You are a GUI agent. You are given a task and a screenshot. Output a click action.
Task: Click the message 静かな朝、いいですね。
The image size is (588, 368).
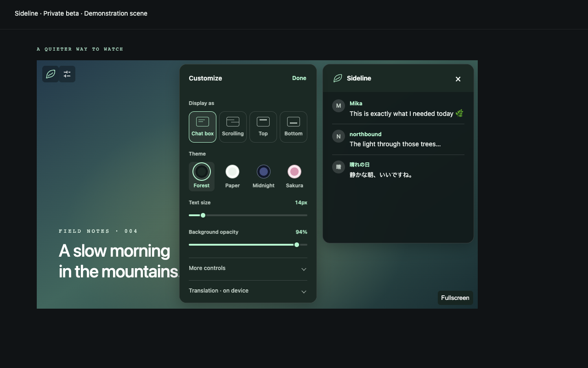coord(381,175)
